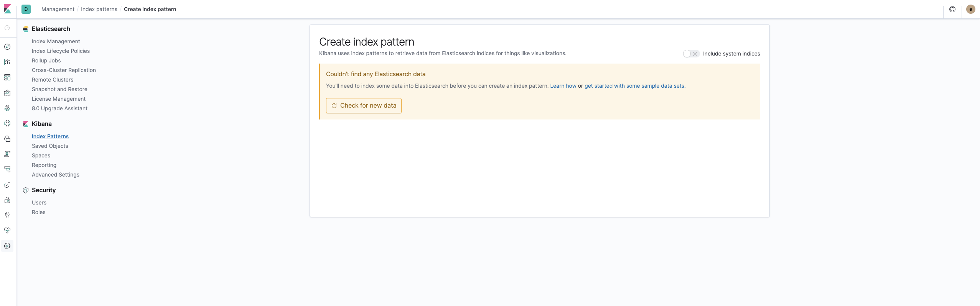Open APM icon in side nav

(7, 169)
